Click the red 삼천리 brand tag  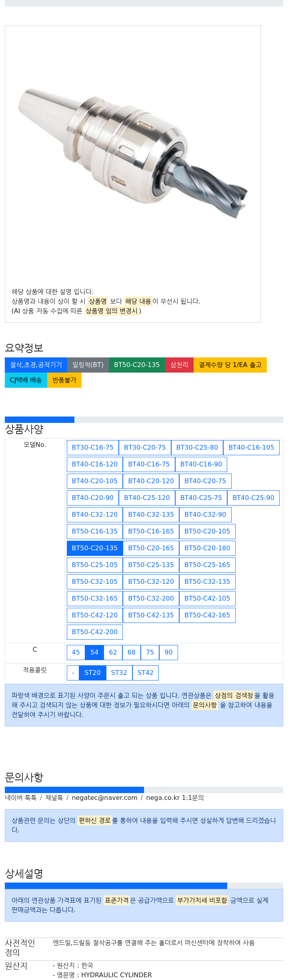[x=179, y=365]
